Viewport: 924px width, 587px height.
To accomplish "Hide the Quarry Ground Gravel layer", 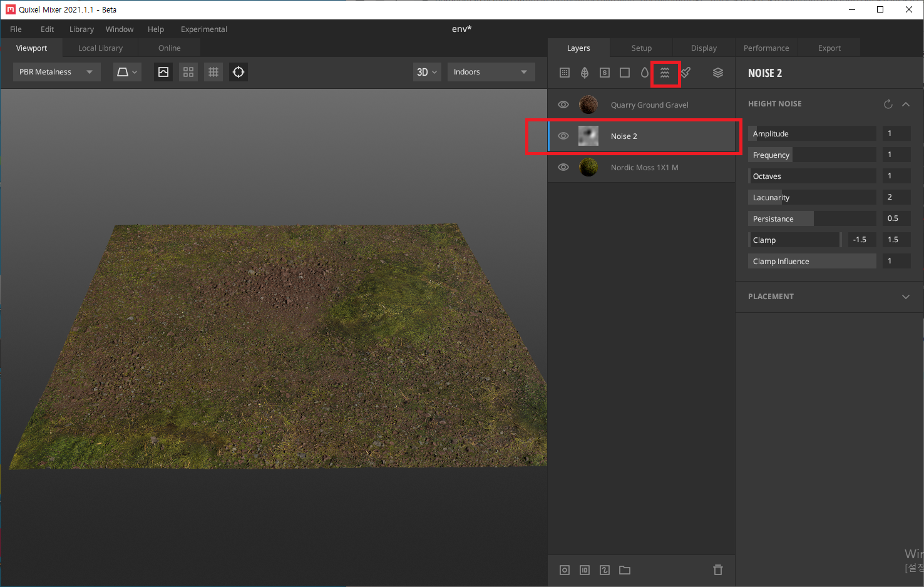I will coord(563,105).
